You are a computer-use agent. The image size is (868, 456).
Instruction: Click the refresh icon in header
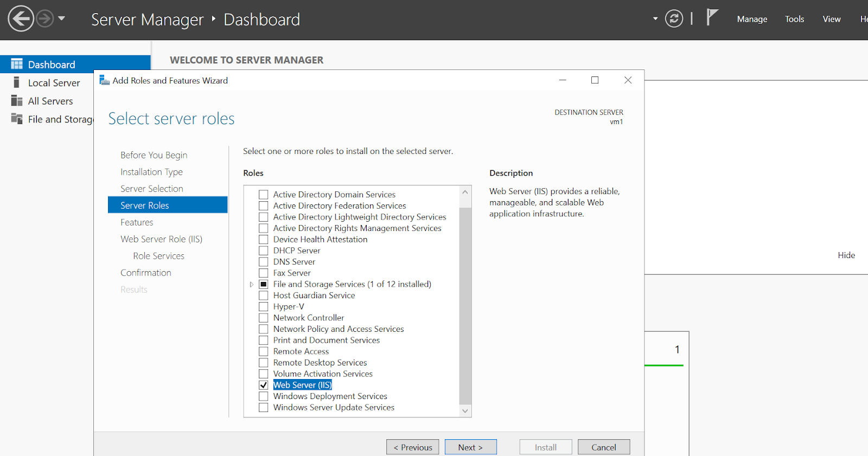pyautogui.click(x=674, y=19)
